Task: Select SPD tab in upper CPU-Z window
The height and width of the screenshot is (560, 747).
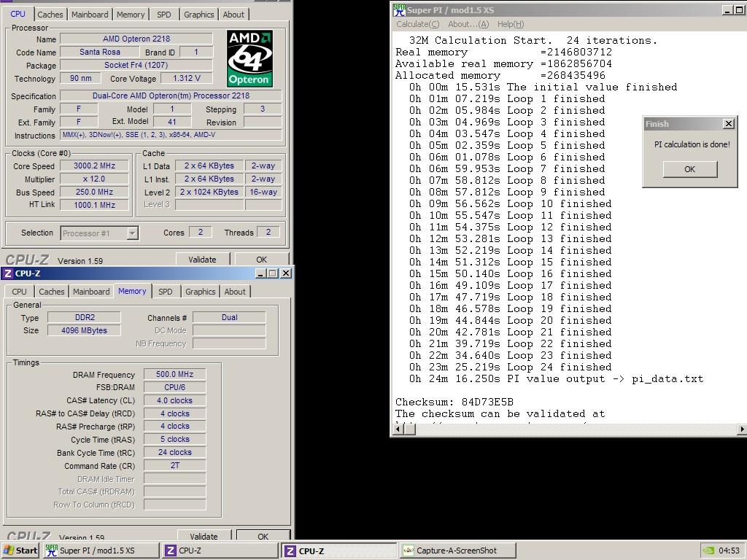Action: pyautogui.click(x=164, y=15)
